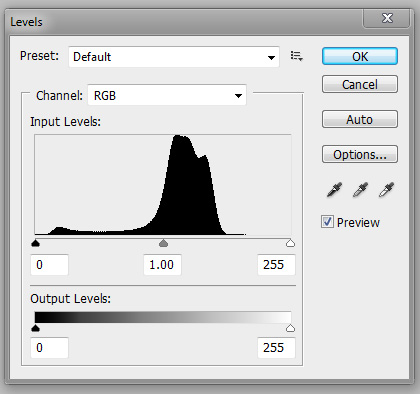420x394 pixels.
Task: Select the gray point eyedropper
Action: pyautogui.click(x=360, y=190)
